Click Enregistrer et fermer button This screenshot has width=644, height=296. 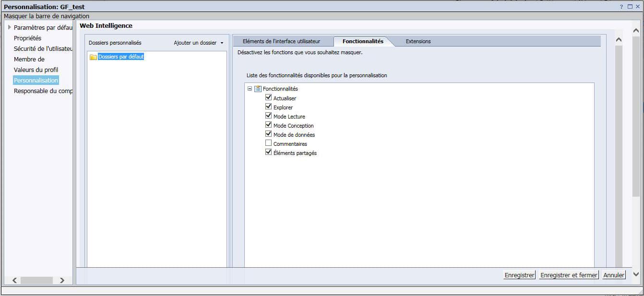(569, 275)
